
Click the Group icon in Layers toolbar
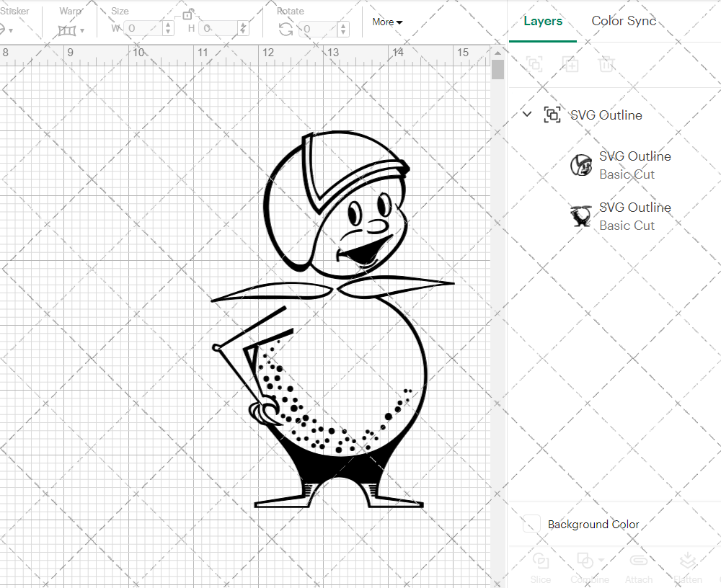click(534, 64)
